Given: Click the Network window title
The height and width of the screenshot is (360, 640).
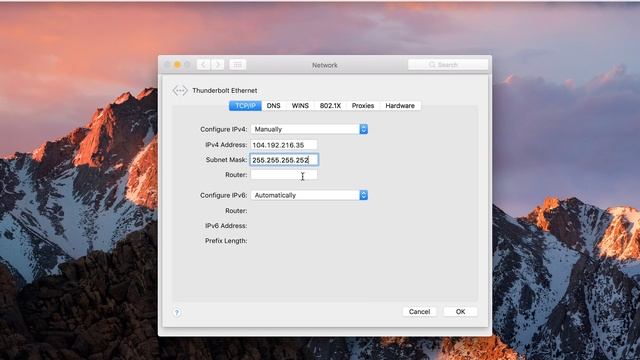Looking at the screenshot, I should [324, 65].
